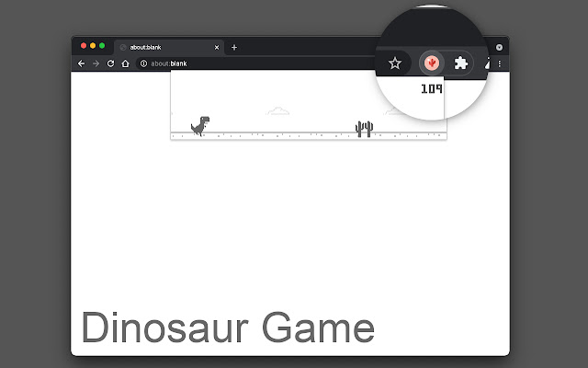Launch the red cactus Dinosaur Game extension

point(432,63)
